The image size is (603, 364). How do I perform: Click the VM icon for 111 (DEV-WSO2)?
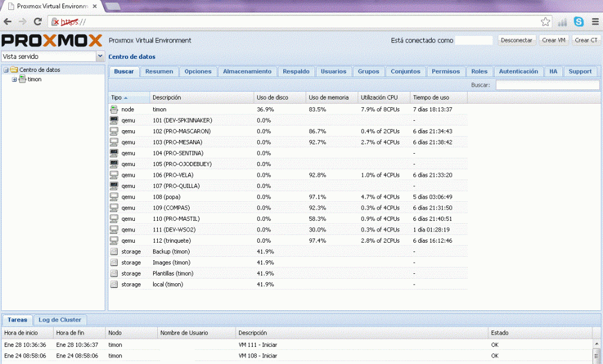pyautogui.click(x=114, y=230)
